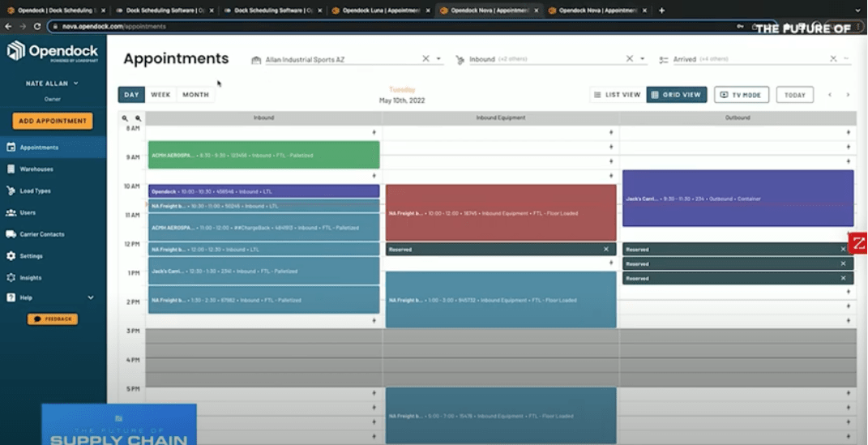Open the Inbound dock filter dropdown arrow
Viewport: 868px width, 445px height.
click(x=642, y=58)
